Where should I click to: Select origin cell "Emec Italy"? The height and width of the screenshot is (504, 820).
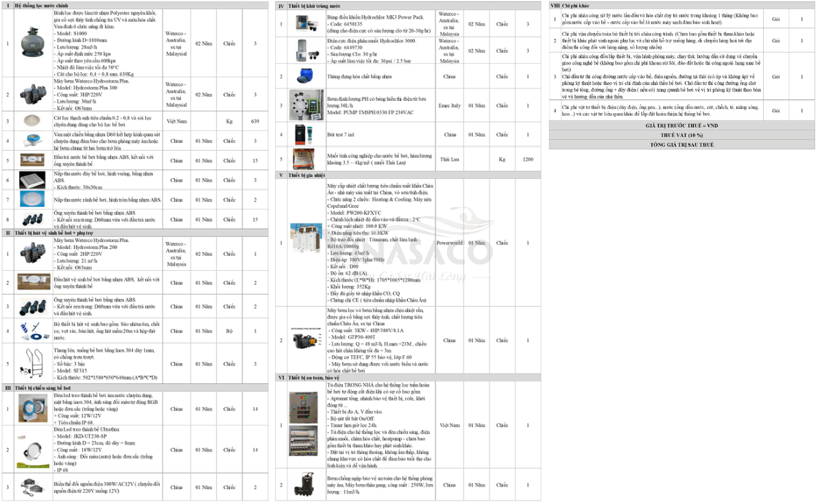tap(449, 106)
